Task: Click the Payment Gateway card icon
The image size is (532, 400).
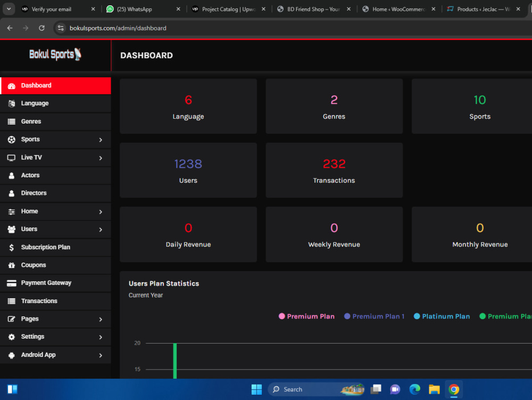Action: tap(12, 283)
